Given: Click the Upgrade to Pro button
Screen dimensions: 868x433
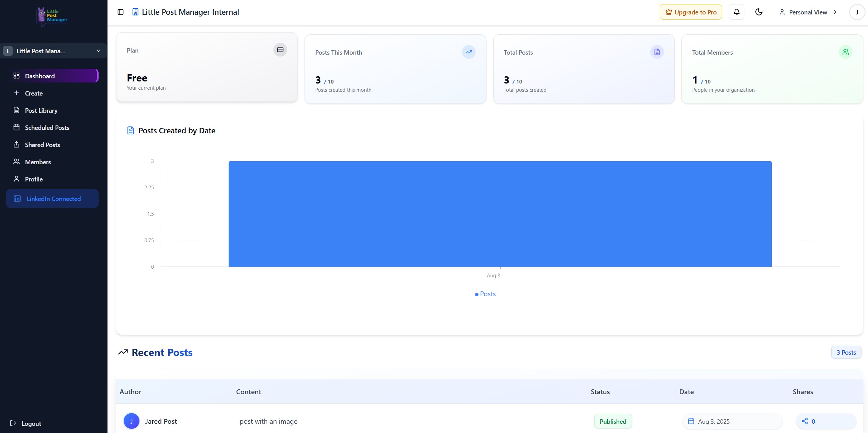Looking at the screenshot, I should pos(690,12).
